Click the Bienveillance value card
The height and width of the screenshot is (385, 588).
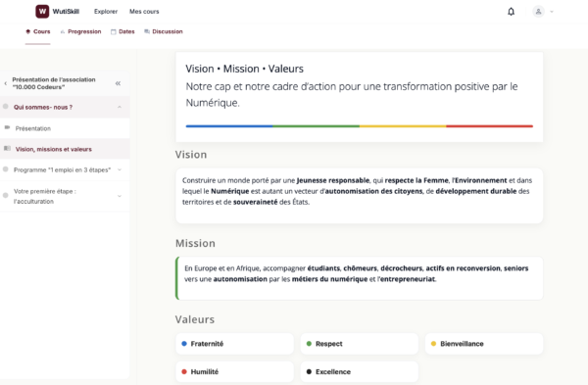click(484, 344)
